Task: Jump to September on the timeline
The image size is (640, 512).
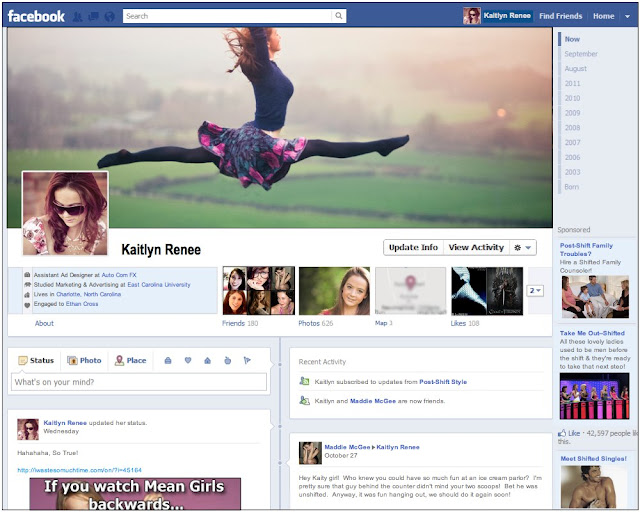Action: click(581, 54)
